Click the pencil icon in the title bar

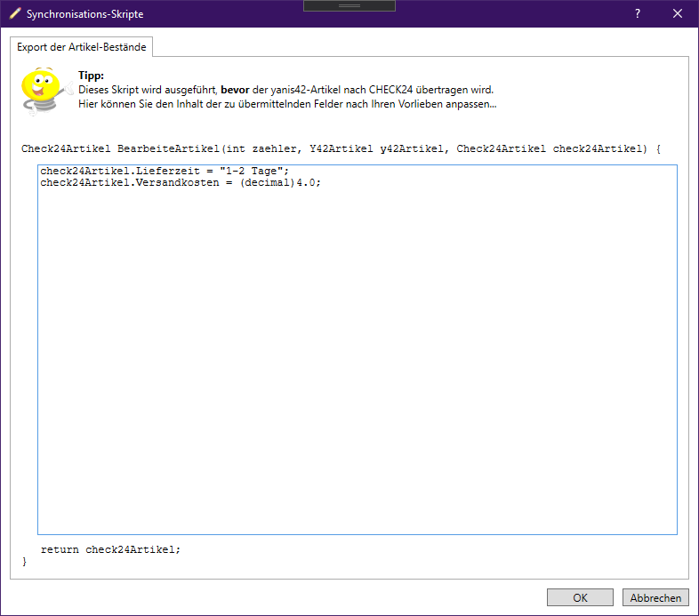(14, 14)
